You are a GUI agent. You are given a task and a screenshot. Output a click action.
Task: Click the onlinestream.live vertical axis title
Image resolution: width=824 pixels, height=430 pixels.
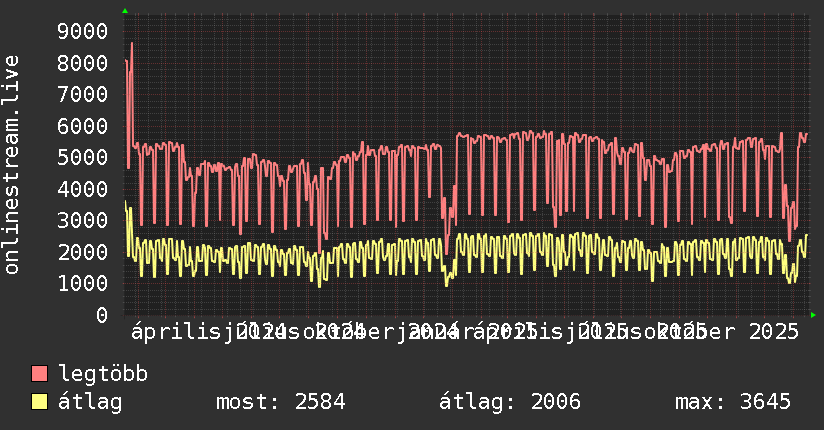pos(11,165)
